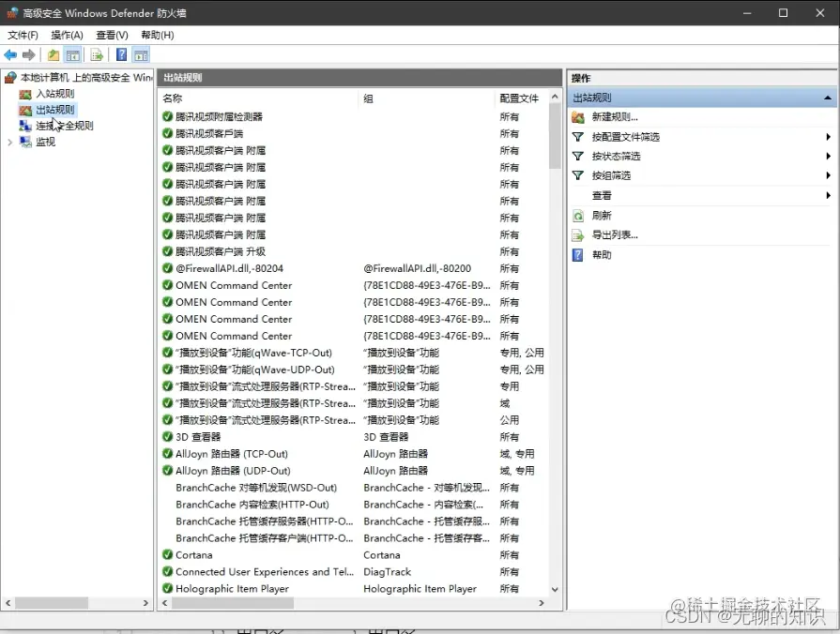Click the green check icon of Cortana rule
The width and height of the screenshot is (840, 634).
pyautogui.click(x=168, y=555)
